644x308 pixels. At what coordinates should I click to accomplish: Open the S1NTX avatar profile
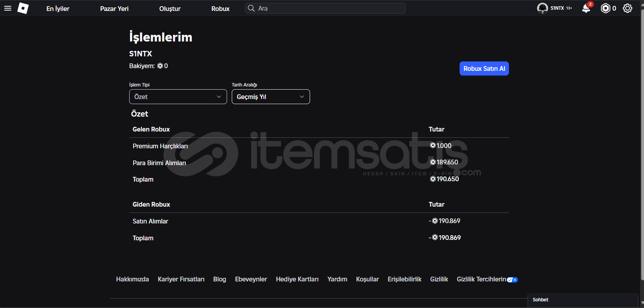(542, 8)
